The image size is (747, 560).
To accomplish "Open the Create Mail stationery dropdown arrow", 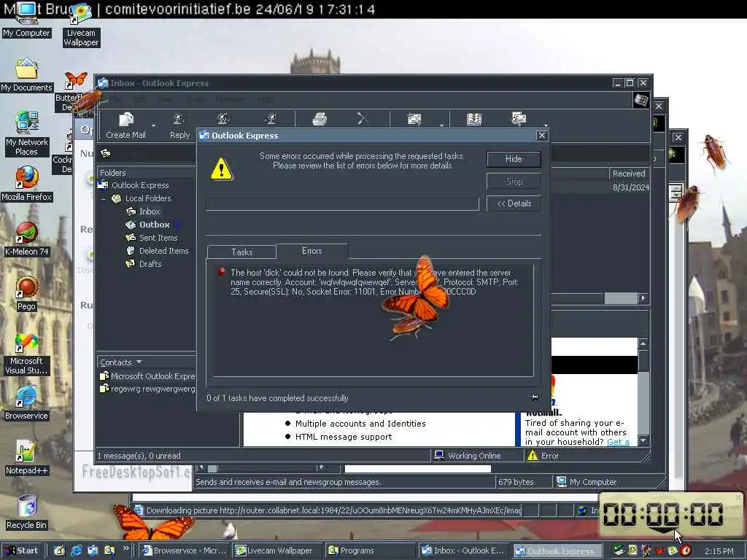I will tap(154, 125).
